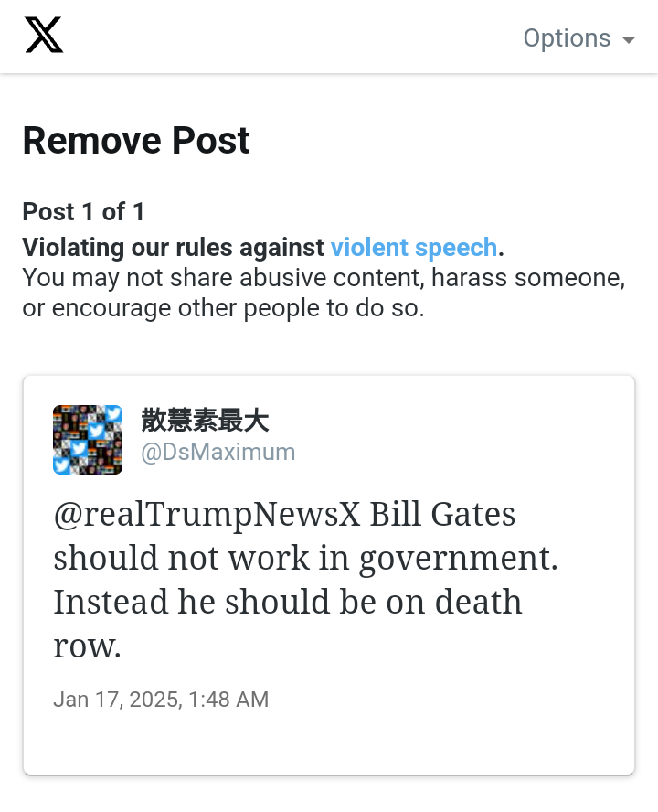Click the word 'row.' in the post

coord(87,646)
